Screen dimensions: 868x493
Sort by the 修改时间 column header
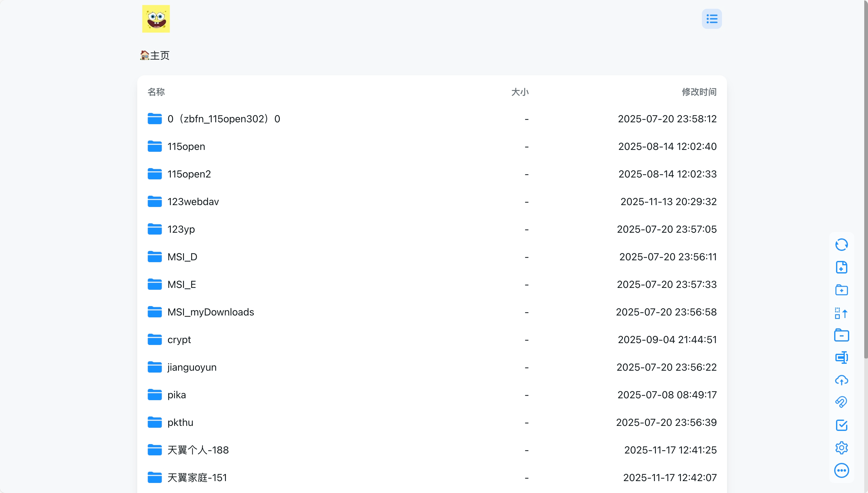699,92
